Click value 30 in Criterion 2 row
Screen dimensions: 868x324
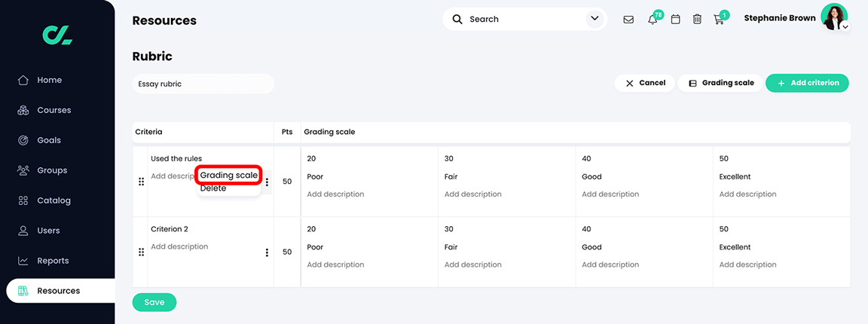point(448,229)
